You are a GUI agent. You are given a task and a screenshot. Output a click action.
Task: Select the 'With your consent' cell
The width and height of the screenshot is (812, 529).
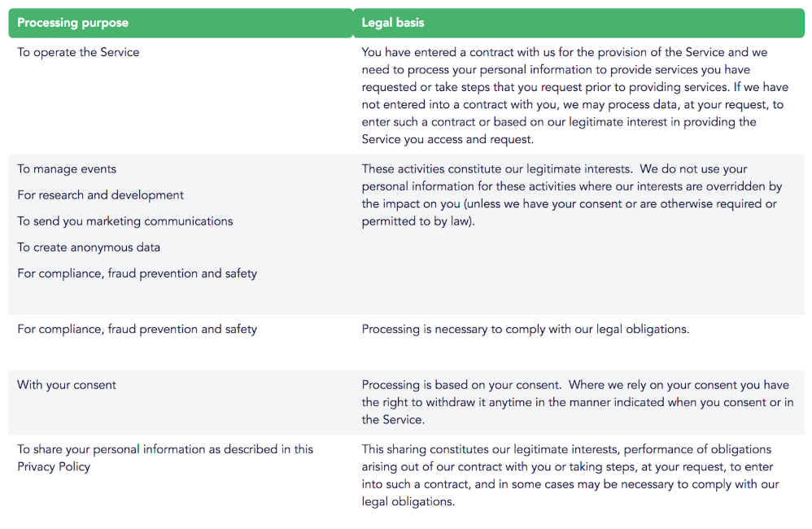[67, 385]
